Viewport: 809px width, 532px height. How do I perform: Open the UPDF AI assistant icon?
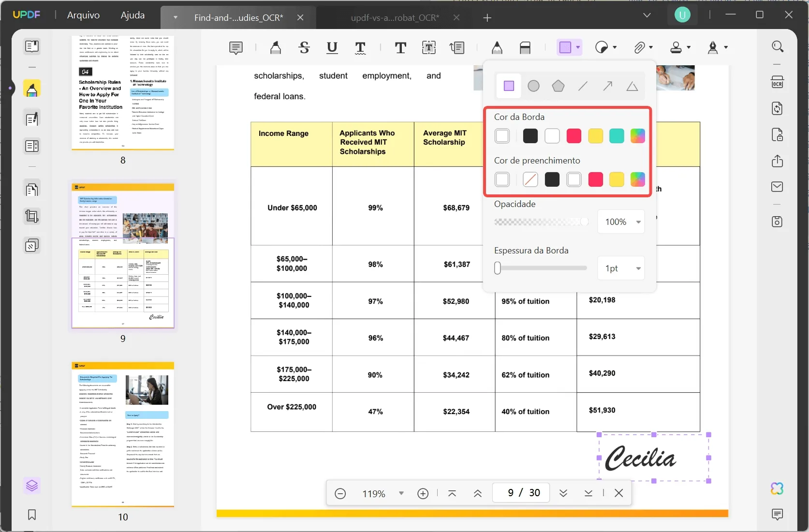[x=778, y=488]
